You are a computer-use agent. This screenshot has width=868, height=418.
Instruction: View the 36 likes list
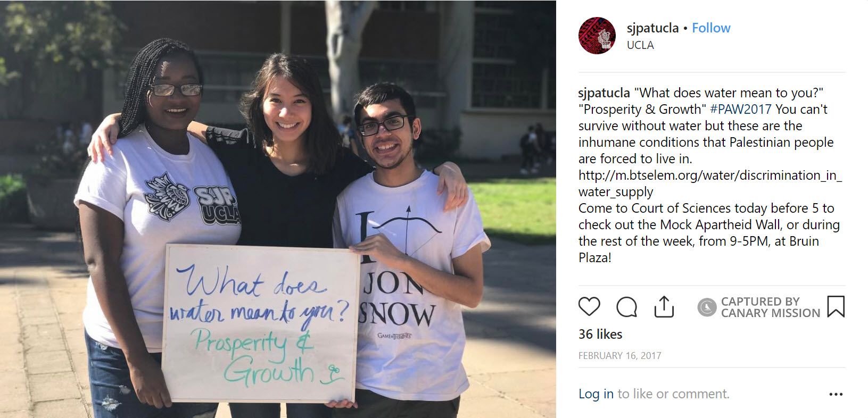pyautogui.click(x=600, y=335)
